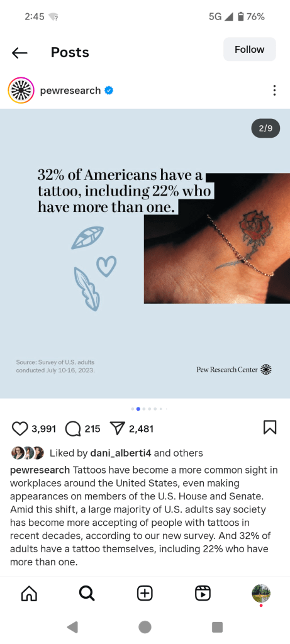Tap the Android back navigation triangle

tap(72, 627)
